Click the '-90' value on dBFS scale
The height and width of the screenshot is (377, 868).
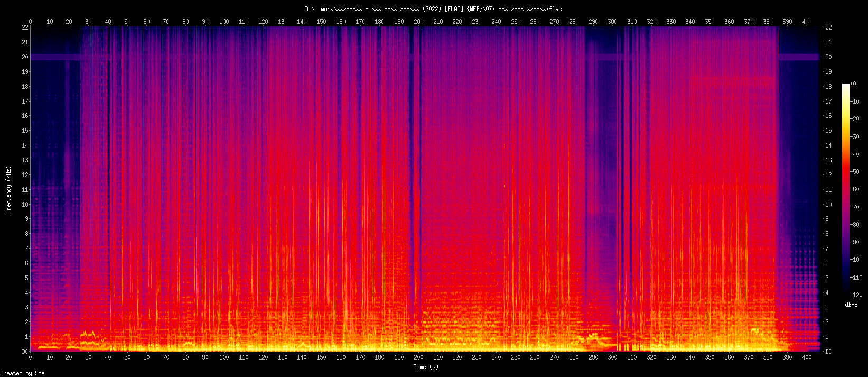pyautogui.click(x=855, y=242)
